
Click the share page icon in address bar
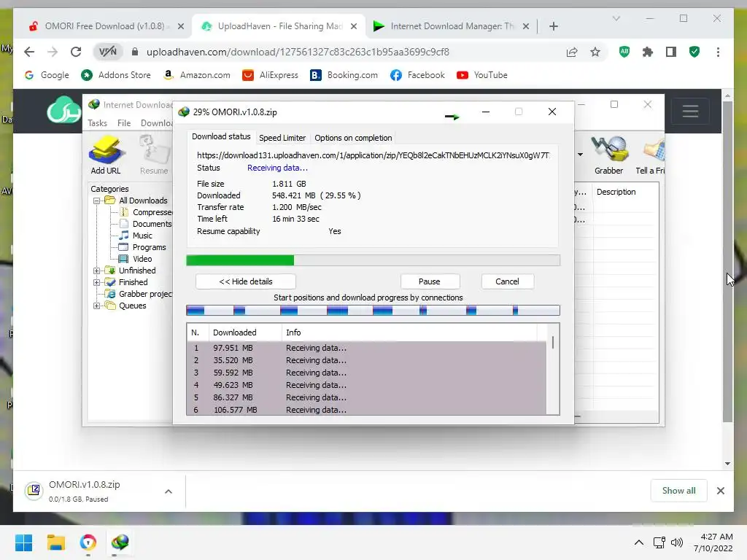coord(572,52)
